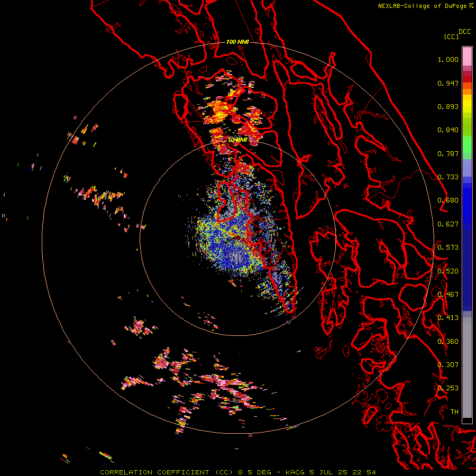Click the TH threshold label

(x=454, y=412)
